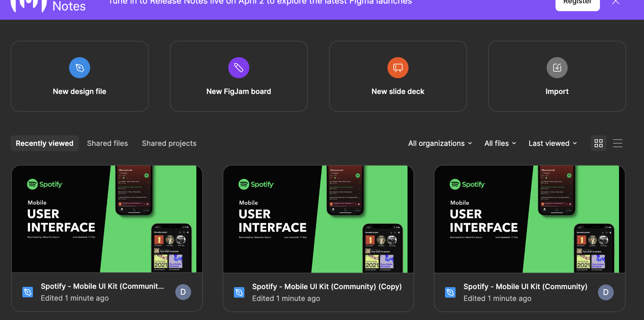This screenshot has width=644, height=320.
Task: Click the D avatar on the truncated 'Communit...' card
Action: pos(183,292)
